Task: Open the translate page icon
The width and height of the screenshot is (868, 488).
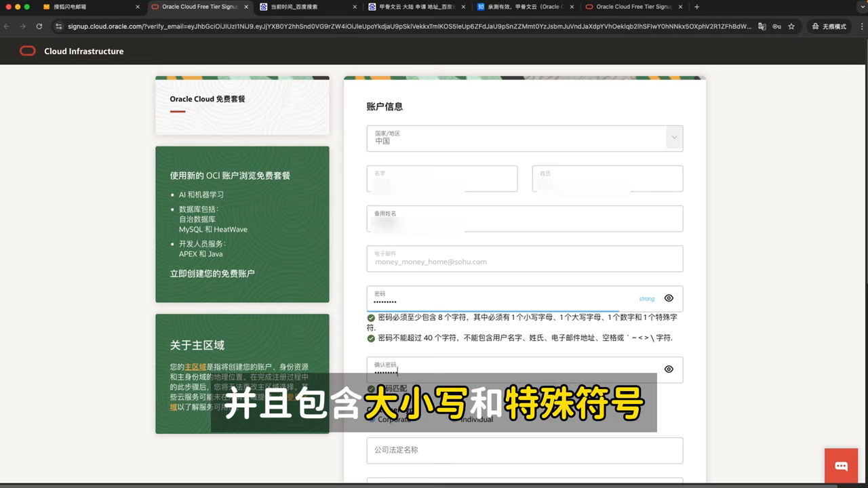Action: [762, 26]
